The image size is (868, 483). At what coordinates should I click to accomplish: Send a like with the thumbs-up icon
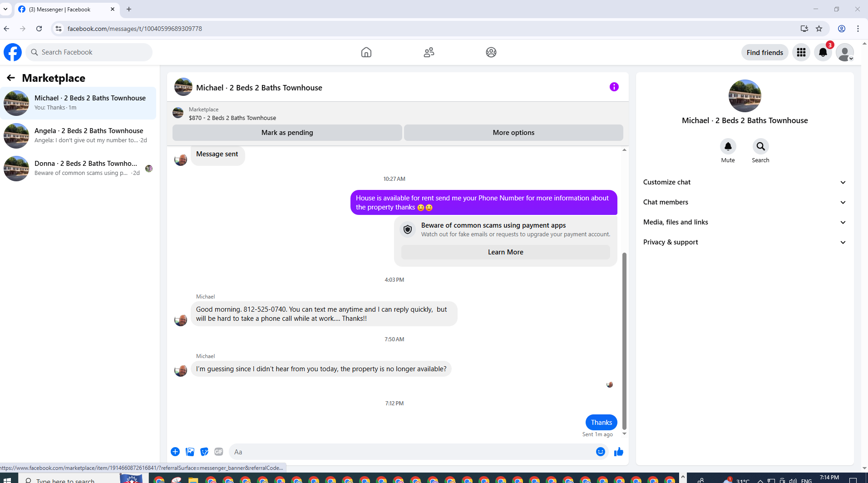pos(619,452)
